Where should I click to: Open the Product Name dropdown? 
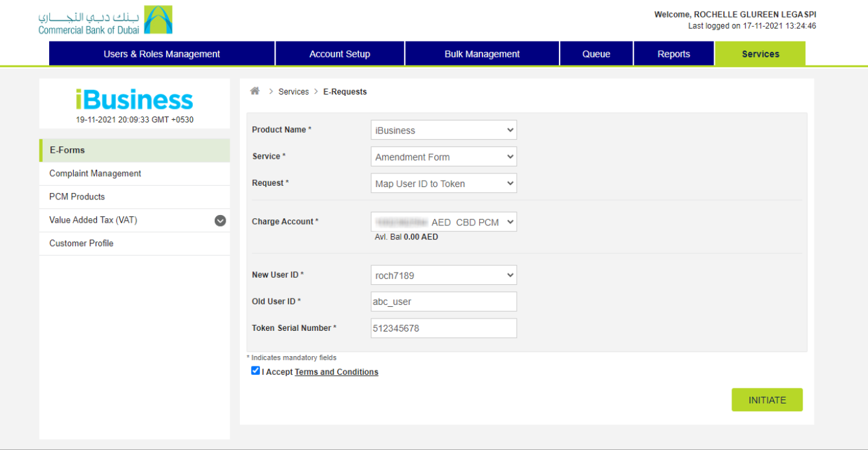[x=444, y=130]
